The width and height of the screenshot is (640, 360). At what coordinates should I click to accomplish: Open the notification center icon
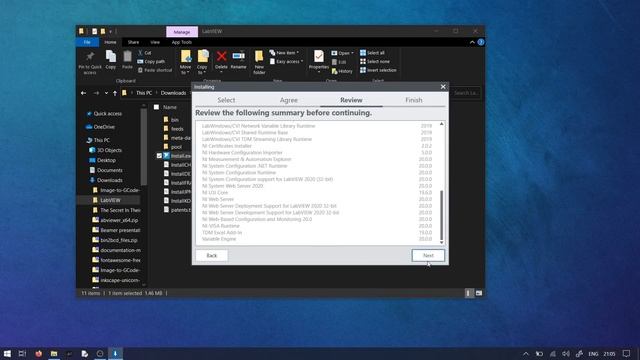click(626, 353)
